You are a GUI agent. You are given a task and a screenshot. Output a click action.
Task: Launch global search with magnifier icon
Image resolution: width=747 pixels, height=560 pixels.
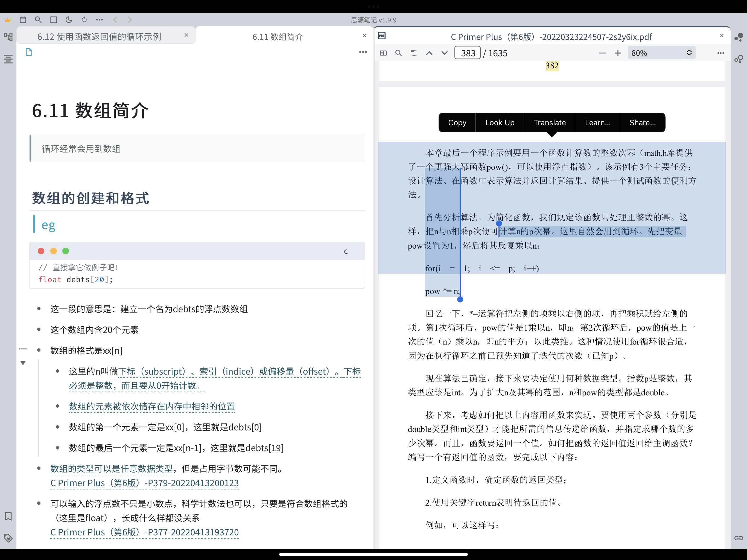(x=38, y=20)
